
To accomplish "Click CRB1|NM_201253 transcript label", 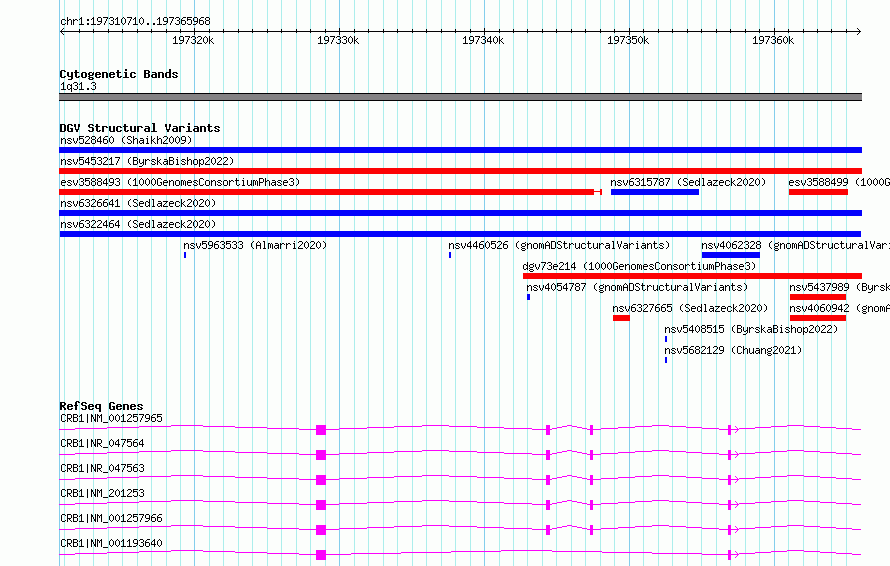I will click(x=102, y=493).
